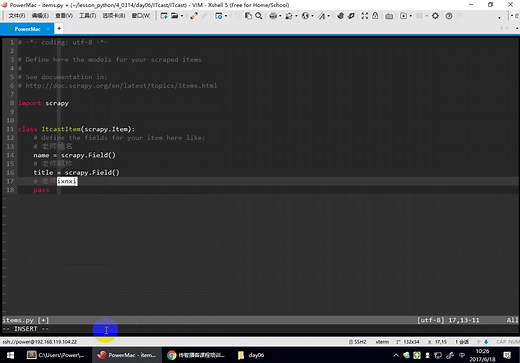Click the class ItcastItem definition line
This screenshot has width=520, height=363.
tap(76, 129)
